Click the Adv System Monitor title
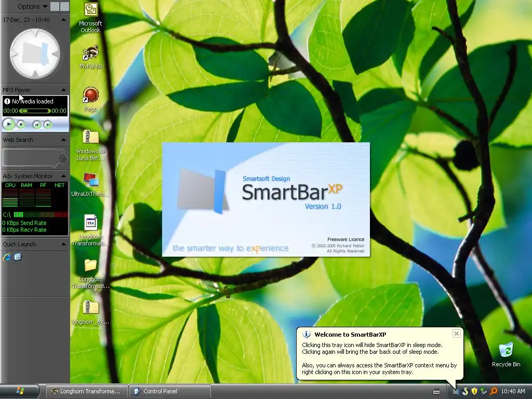 coord(28,176)
